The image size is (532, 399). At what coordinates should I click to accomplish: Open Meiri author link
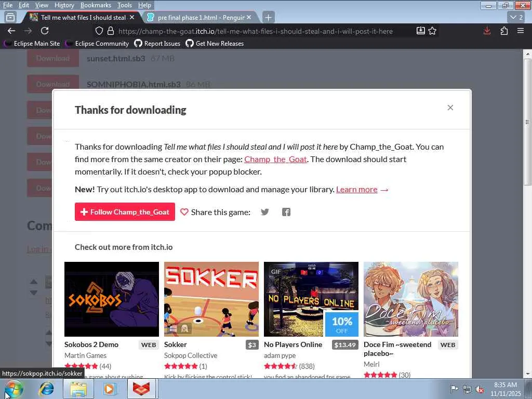coord(371,364)
